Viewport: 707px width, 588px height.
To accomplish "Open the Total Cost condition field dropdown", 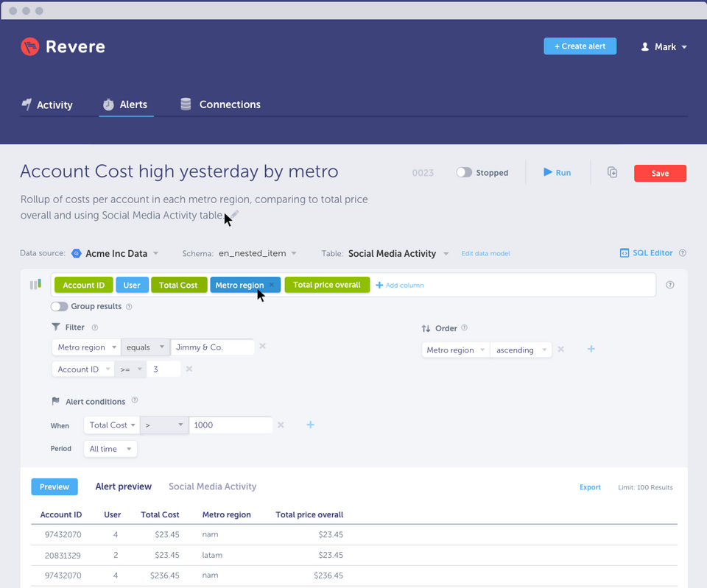I will pyautogui.click(x=112, y=425).
